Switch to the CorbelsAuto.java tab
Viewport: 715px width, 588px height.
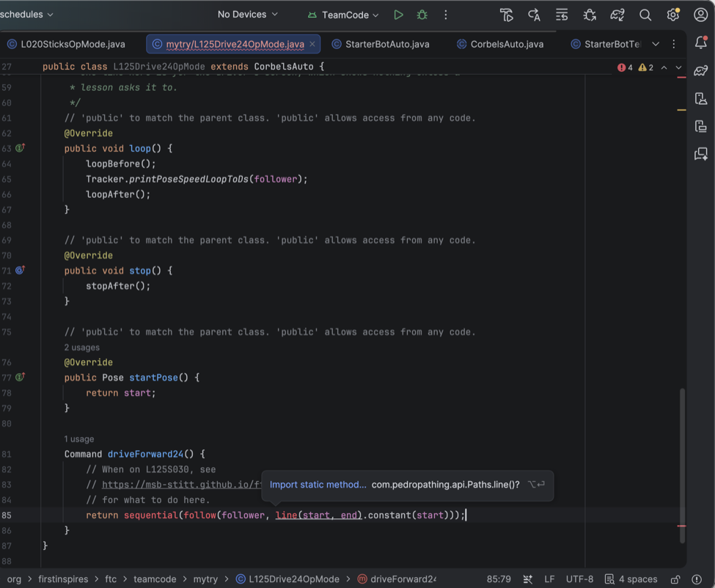[x=500, y=44]
